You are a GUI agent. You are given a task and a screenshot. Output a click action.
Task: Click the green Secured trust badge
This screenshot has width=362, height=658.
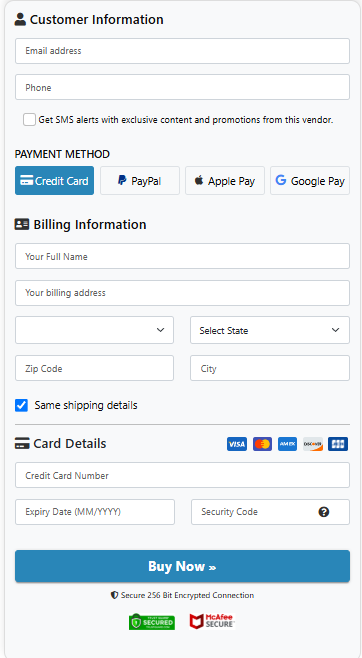click(152, 622)
